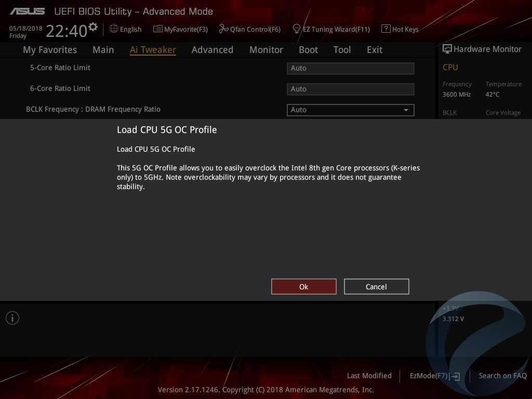Cancel loading the CPU 5G OC Profile
The image size is (532, 399).
pos(376,287)
